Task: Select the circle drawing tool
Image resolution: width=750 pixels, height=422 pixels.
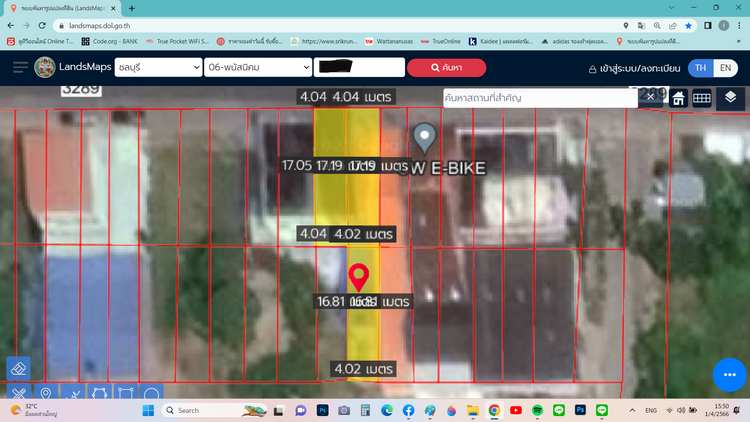Action: point(151,394)
